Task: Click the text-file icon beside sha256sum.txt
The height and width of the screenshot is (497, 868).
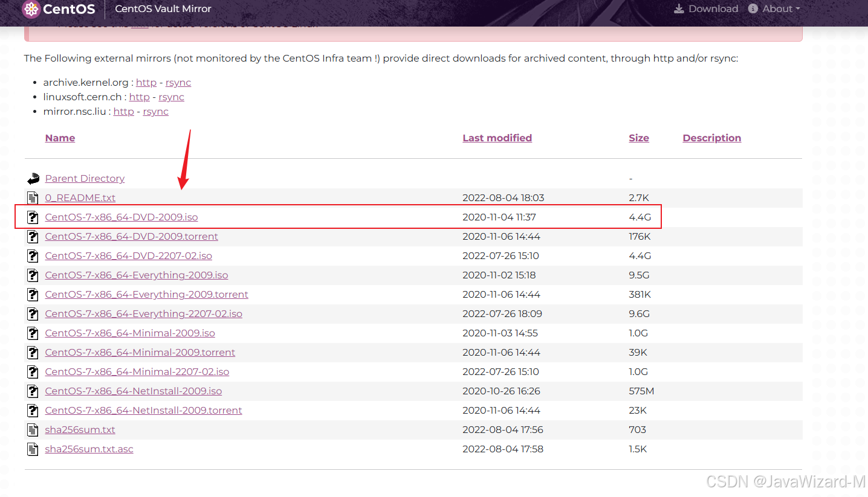Action: (x=33, y=430)
